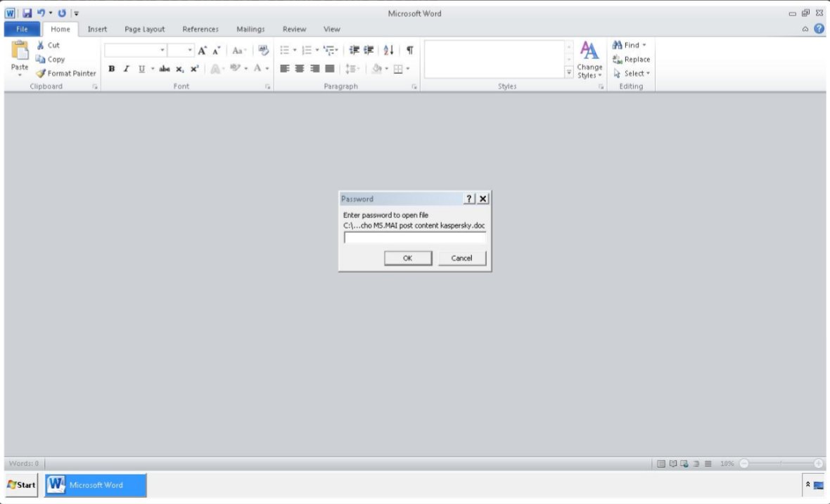Image resolution: width=830 pixels, height=504 pixels.
Task: Open the Customize Quick Access Toolbar arrow
Action: pyautogui.click(x=76, y=13)
